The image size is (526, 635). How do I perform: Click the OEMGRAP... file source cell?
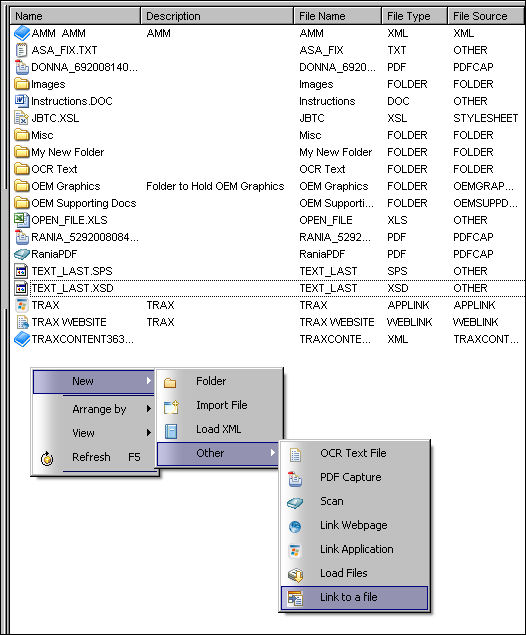483,186
